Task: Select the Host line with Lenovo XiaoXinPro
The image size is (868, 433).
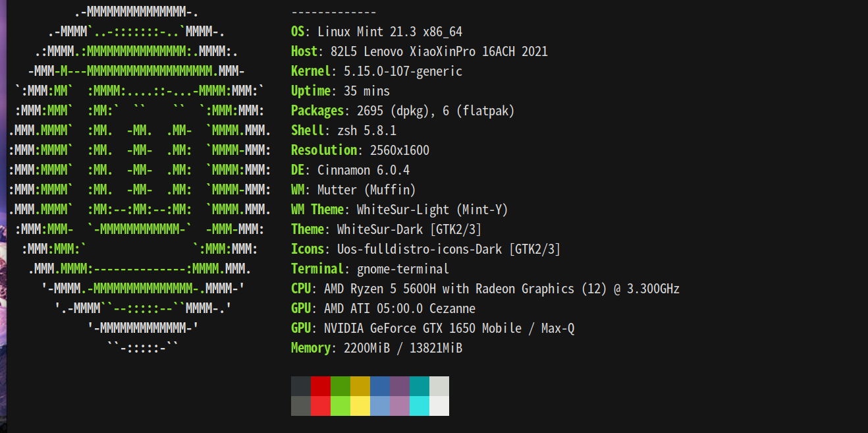Action: tap(420, 51)
